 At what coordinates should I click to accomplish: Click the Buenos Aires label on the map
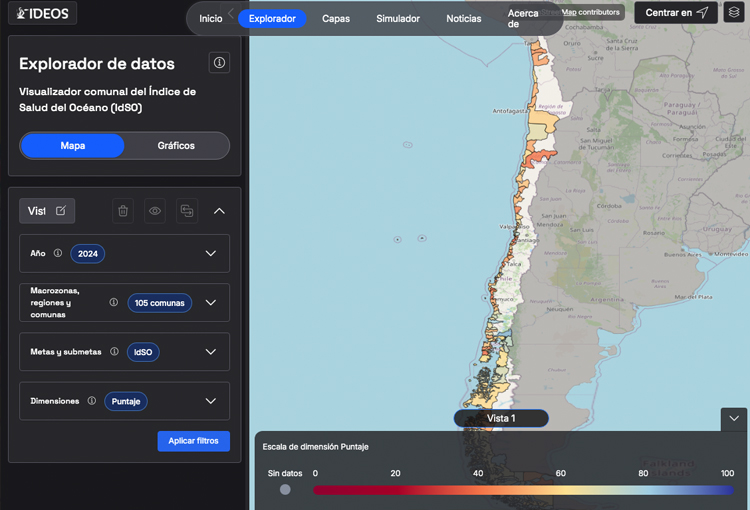pos(683,255)
